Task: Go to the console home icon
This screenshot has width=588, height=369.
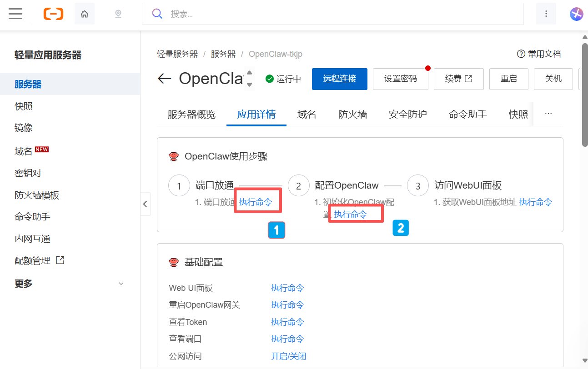Action: coord(85,14)
